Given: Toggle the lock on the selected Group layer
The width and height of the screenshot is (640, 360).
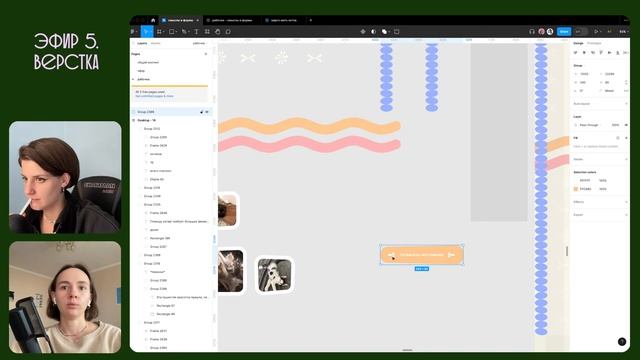Looking at the screenshot, I should point(201,112).
